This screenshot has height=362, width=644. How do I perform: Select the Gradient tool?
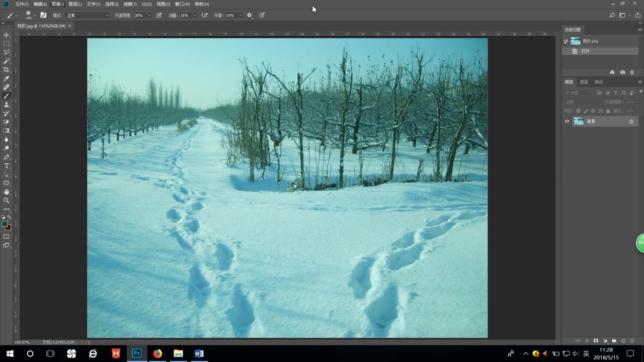click(x=7, y=131)
